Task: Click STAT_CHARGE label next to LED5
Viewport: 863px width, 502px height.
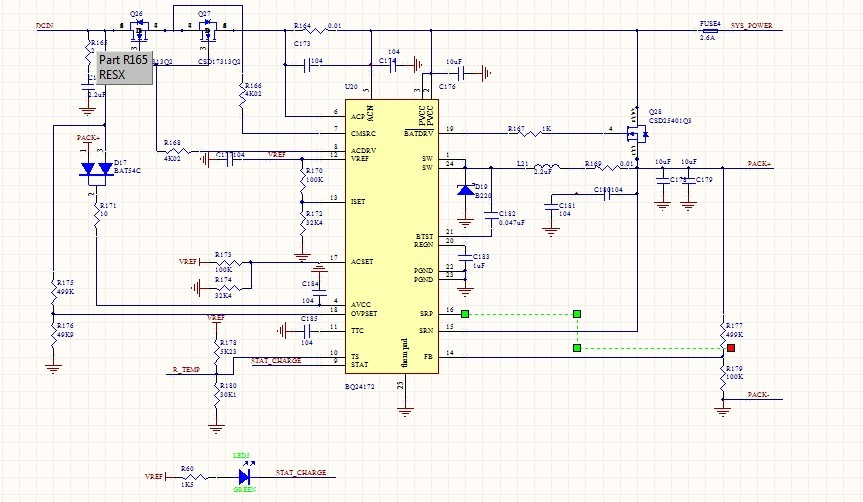Action: coord(301,472)
